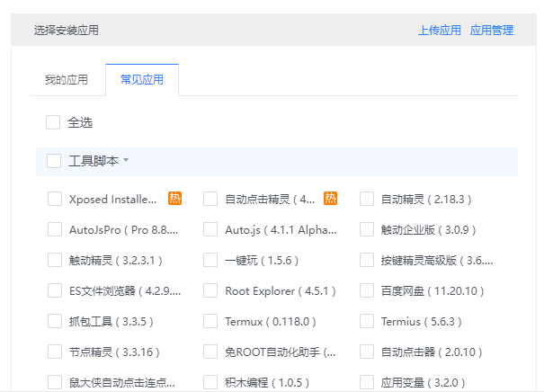Viewport: 544px width, 392px height.
Task: Click the hot badge beside Xposed Installer
Action: (x=174, y=199)
